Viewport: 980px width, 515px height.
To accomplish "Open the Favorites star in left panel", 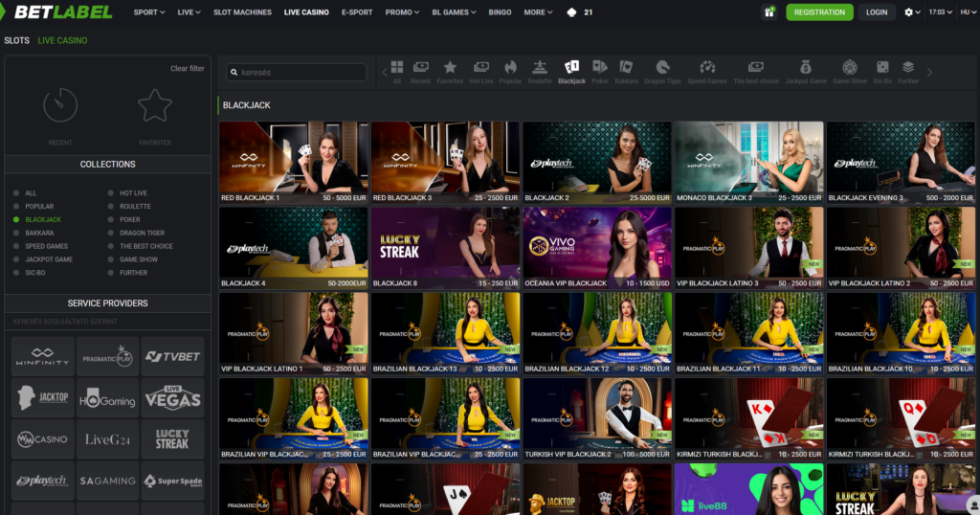I will [155, 109].
